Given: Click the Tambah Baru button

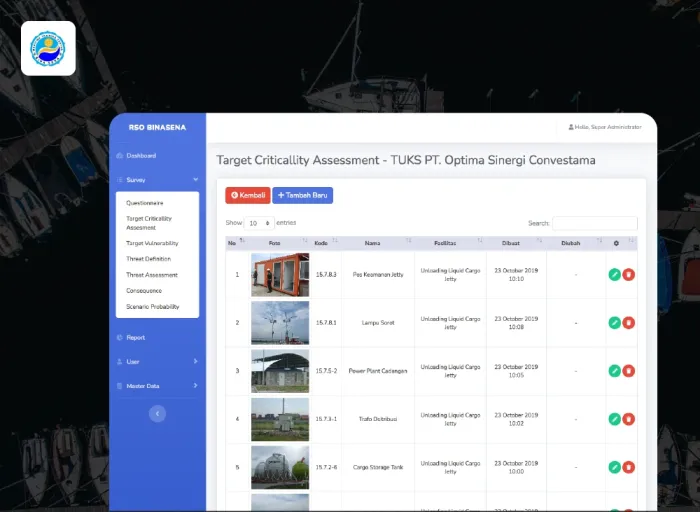Looking at the screenshot, I should tap(303, 196).
